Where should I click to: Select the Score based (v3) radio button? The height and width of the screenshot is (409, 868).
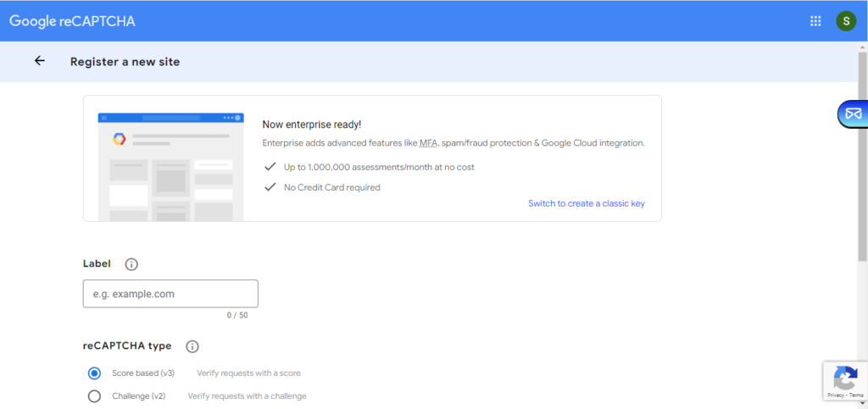click(95, 373)
